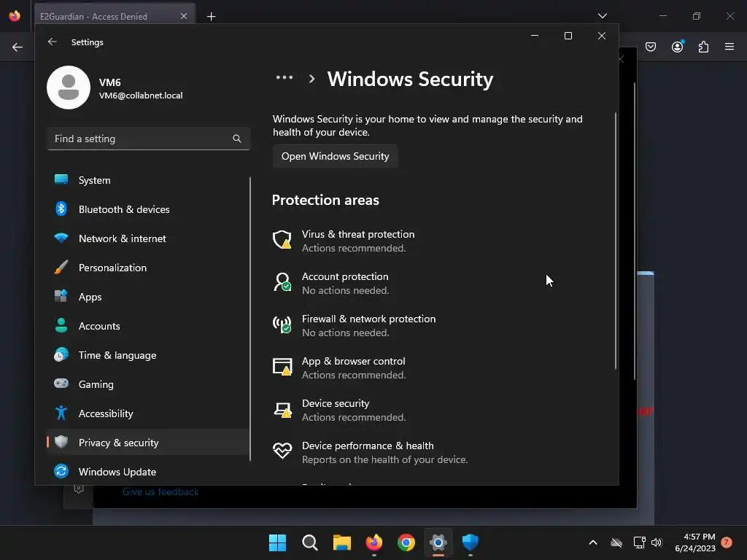Viewport: 747px width, 560px height.
Task: Open Windows Update category label
Action: click(x=117, y=472)
